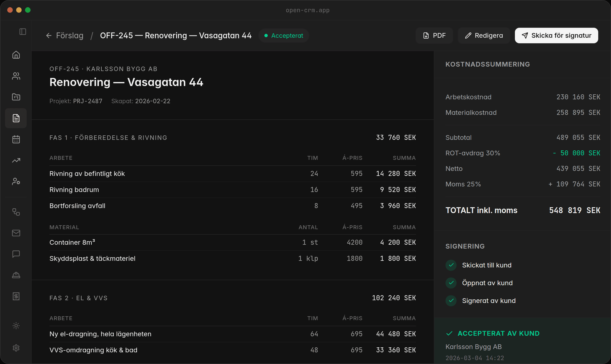This screenshot has width=611, height=364.
Task: Open the Projects folder chart icon
Action: point(16,97)
